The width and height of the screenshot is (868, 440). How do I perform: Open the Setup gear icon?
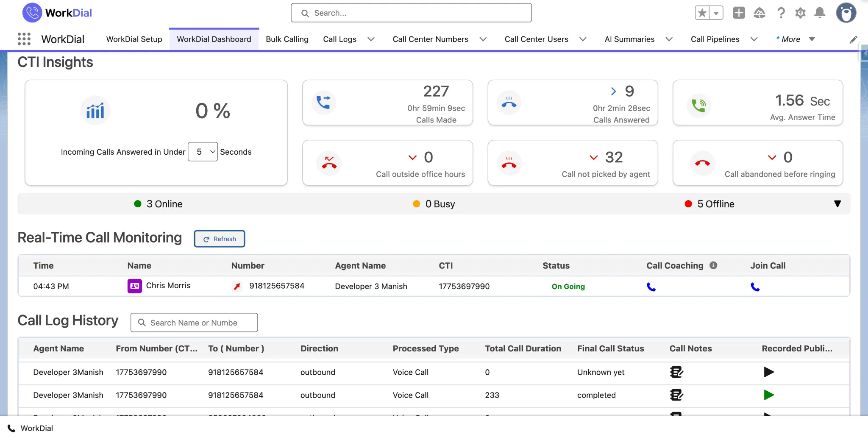coord(800,13)
